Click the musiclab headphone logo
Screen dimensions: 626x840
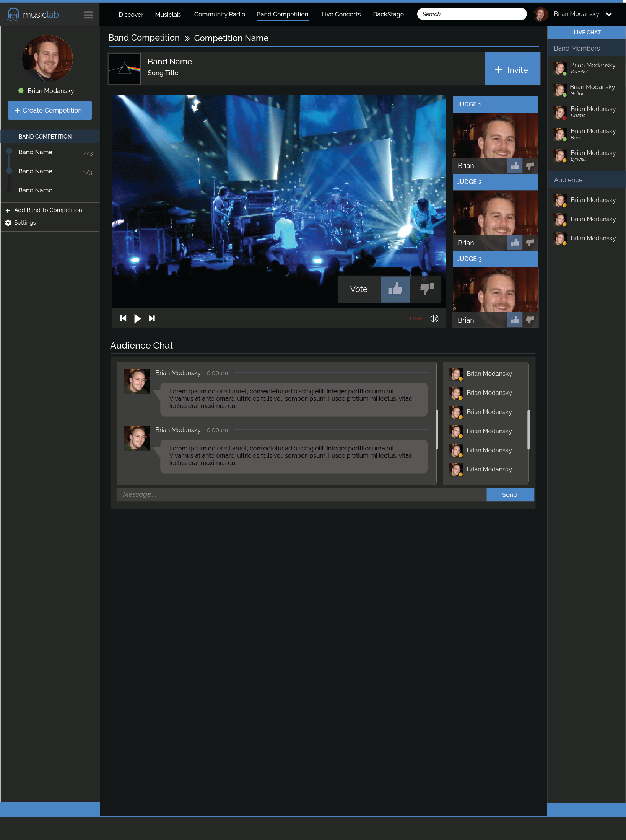click(x=13, y=15)
